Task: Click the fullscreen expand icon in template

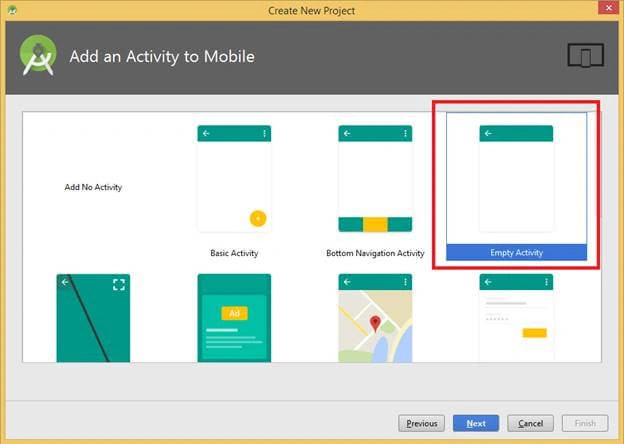Action: pyautogui.click(x=119, y=284)
